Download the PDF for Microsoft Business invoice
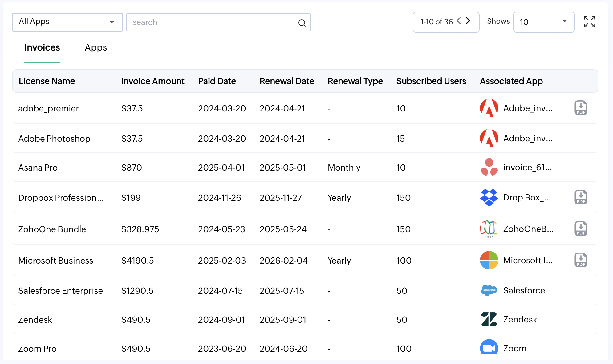 click(x=581, y=260)
